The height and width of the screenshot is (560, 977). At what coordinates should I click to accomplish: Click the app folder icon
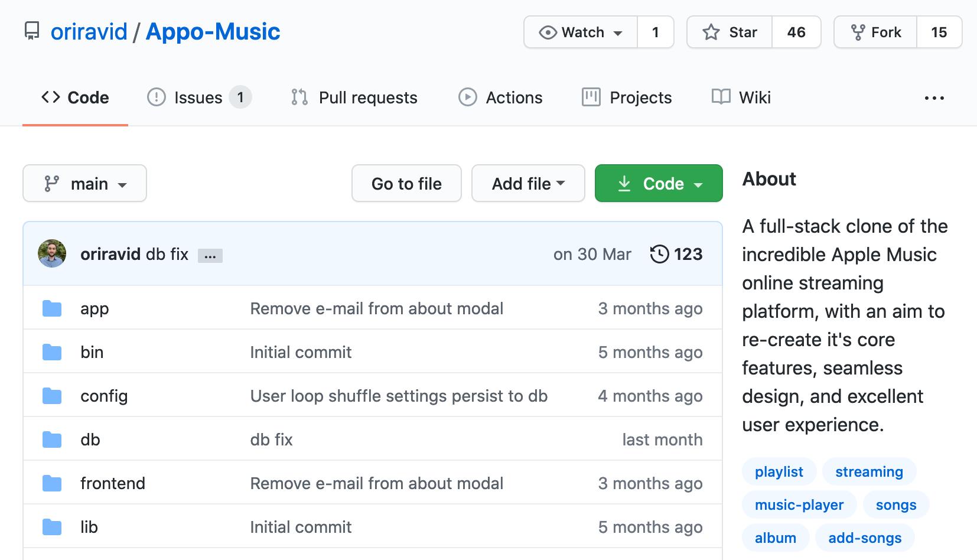pyautogui.click(x=52, y=308)
